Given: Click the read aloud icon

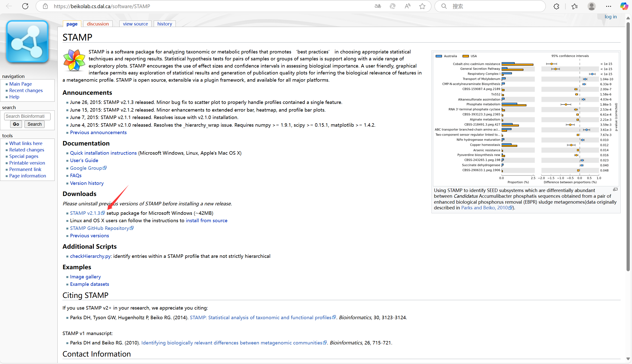Looking at the screenshot, I should click(407, 6).
